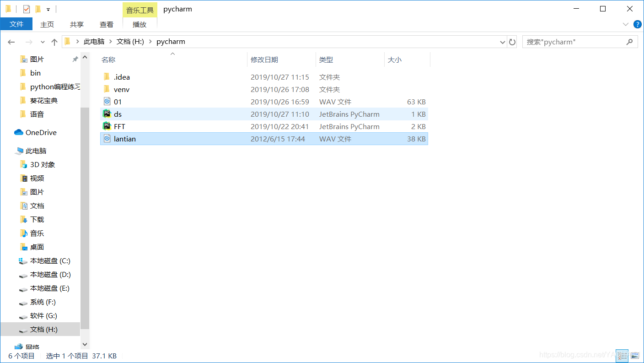Expand the ribbon with chevron
The image size is (644, 363).
[x=625, y=24]
